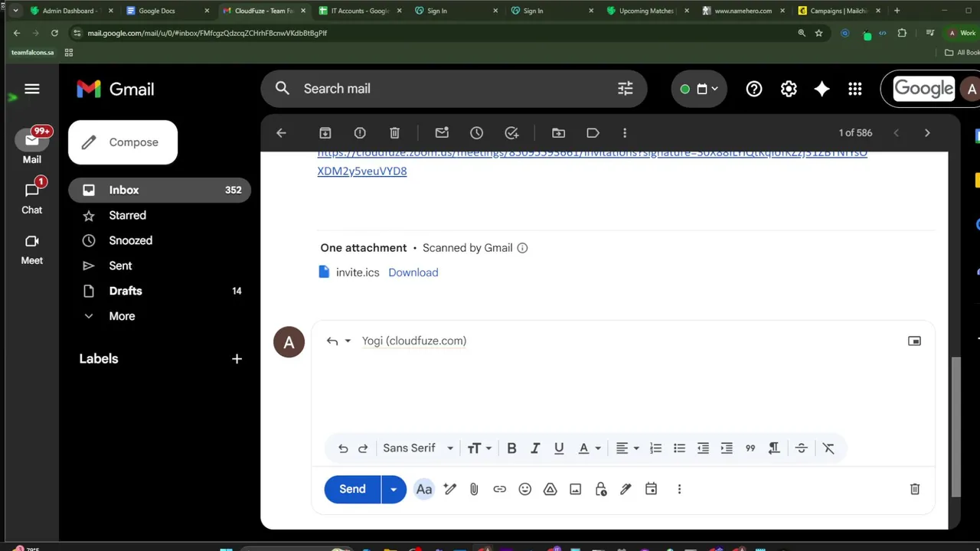Attach files with the paperclip
Viewport: 980px width, 551px height.
[x=474, y=490]
